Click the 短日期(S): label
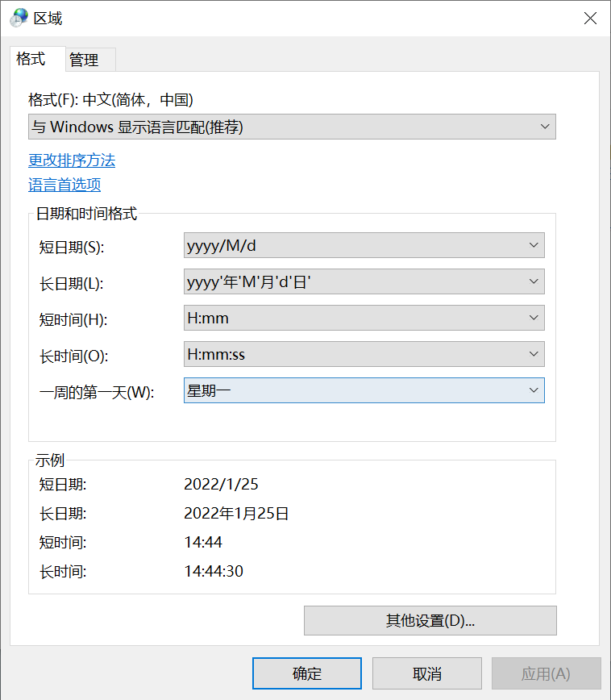Image resolution: width=611 pixels, height=700 pixels. click(72, 247)
